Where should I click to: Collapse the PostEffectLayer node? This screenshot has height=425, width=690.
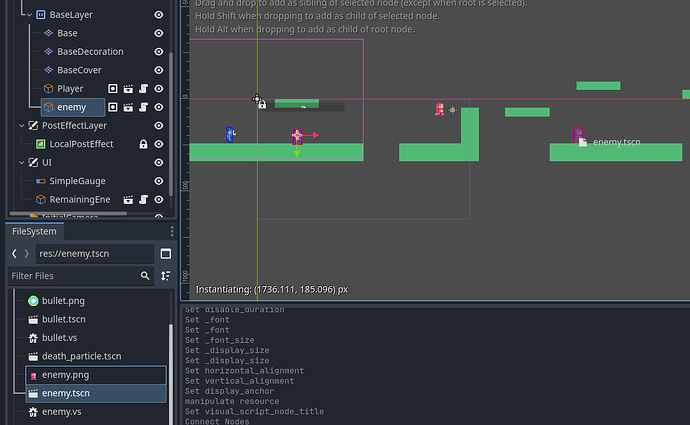coord(21,126)
